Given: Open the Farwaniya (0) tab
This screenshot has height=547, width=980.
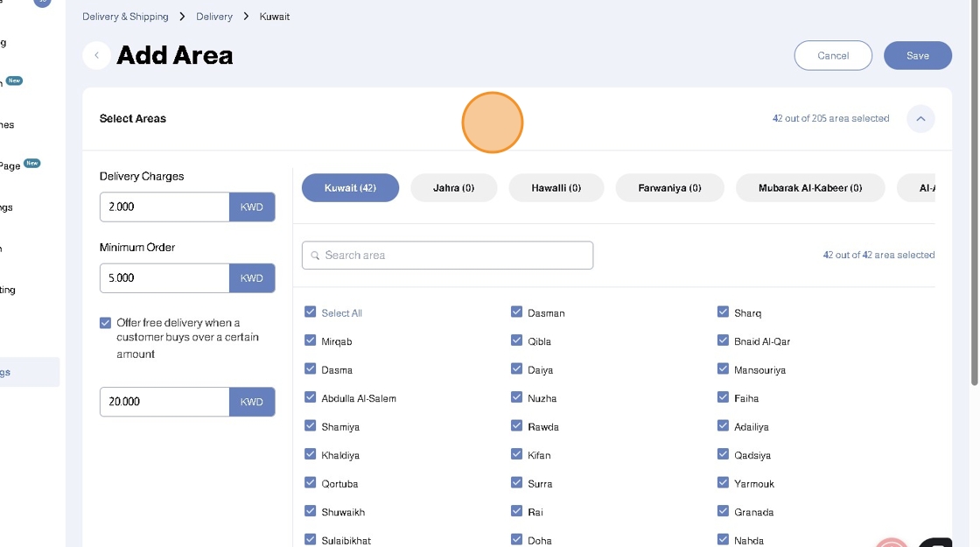Looking at the screenshot, I should pos(669,187).
